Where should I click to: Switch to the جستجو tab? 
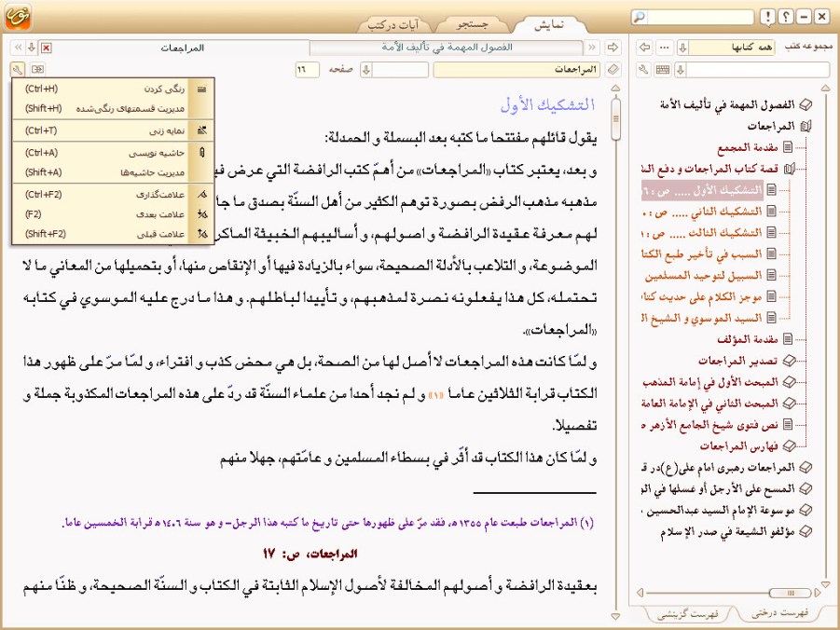click(x=472, y=24)
